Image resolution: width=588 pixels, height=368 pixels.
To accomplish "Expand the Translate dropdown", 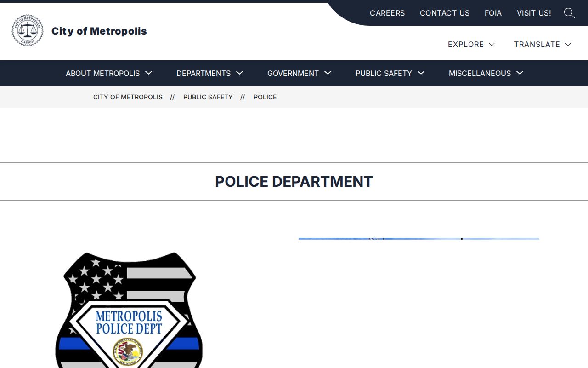I will 543,44.
